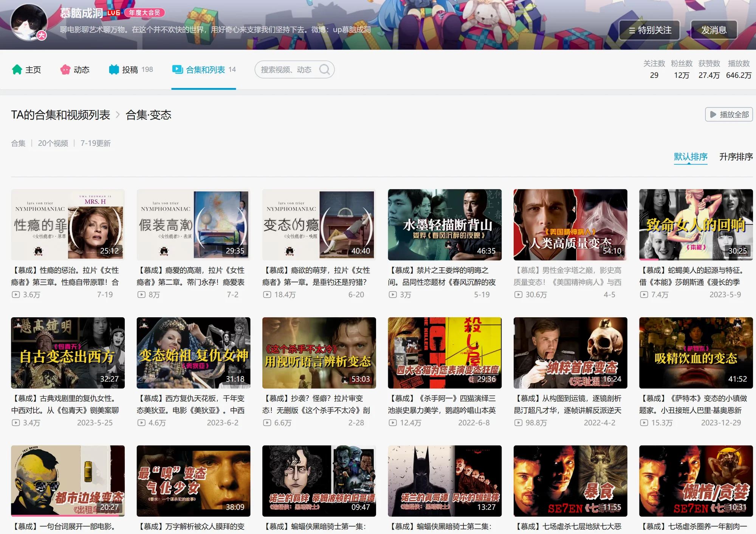Open the 13:27 蝙蝠侠 video thumbnail
This screenshot has height=534, width=756.
[x=445, y=481]
